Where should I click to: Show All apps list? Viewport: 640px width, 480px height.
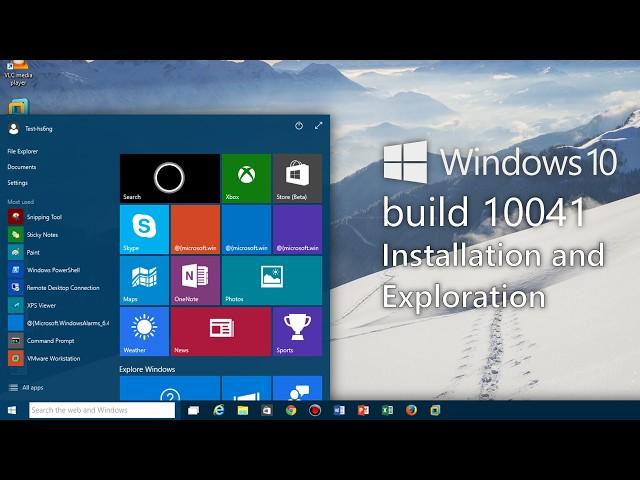point(26,388)
